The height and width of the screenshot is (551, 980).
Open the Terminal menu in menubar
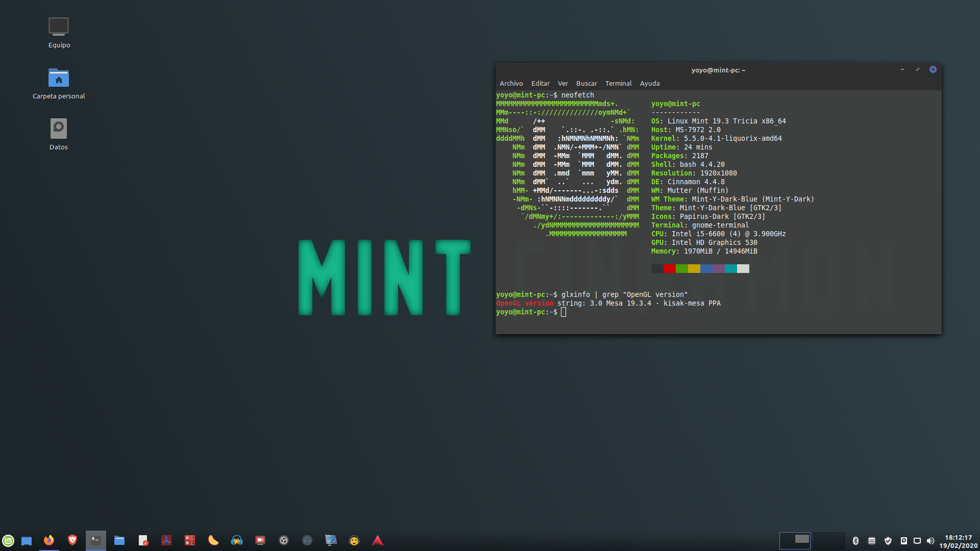coord(618,83)
